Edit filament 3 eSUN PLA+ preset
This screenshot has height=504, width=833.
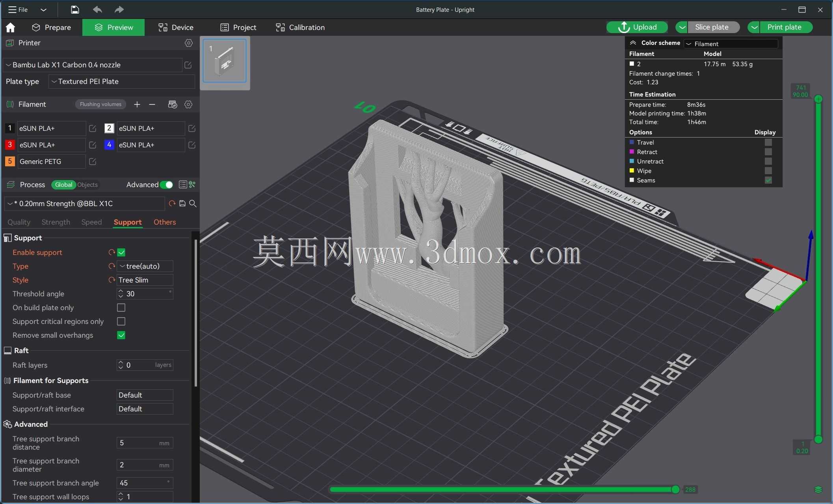point(93,145)
